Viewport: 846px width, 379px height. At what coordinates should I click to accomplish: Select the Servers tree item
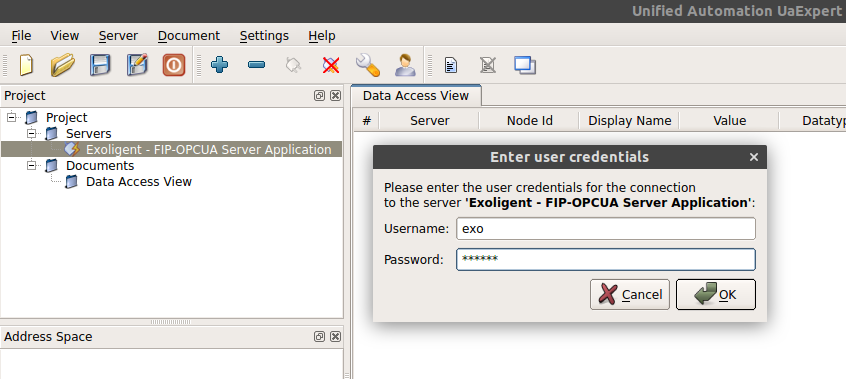89,133
